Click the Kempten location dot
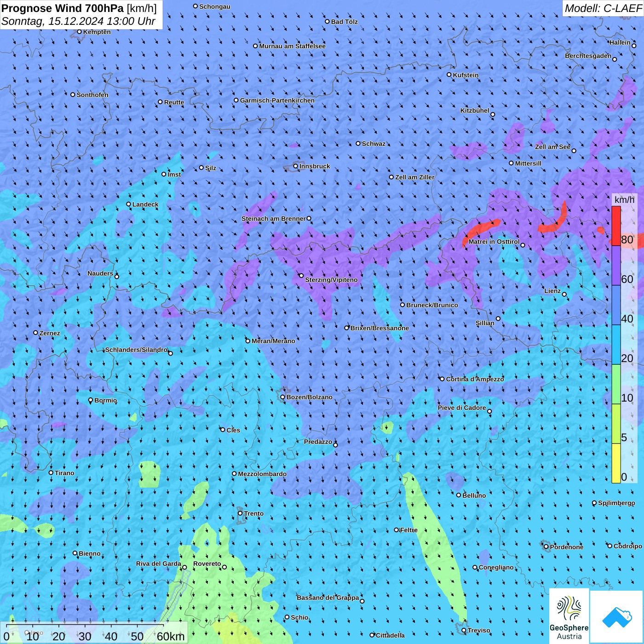Viewport: 644px width, 644px height. pyautogui.click(x=80, y=32)
